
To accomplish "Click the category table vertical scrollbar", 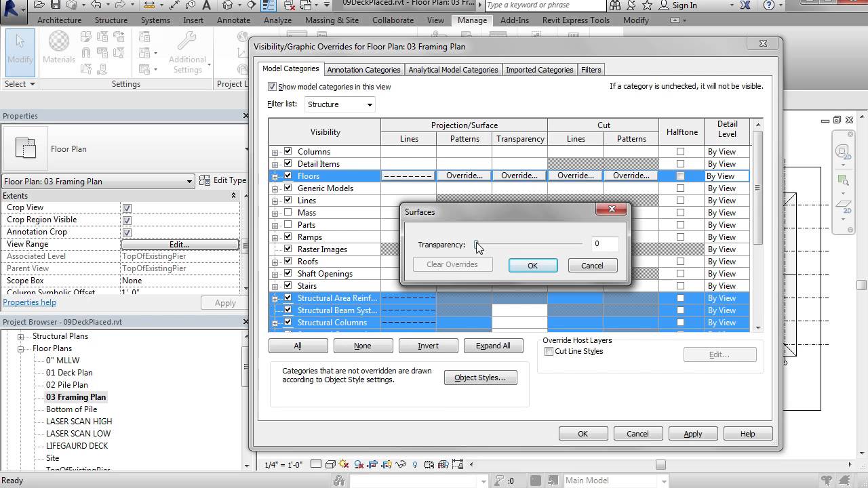I will pyautogui.click(x=757, y=224).
